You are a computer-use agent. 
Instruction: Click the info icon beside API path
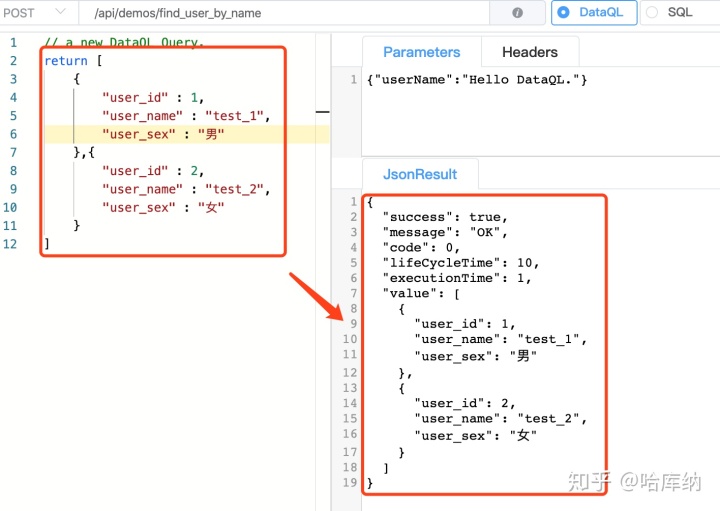point(518,13)
